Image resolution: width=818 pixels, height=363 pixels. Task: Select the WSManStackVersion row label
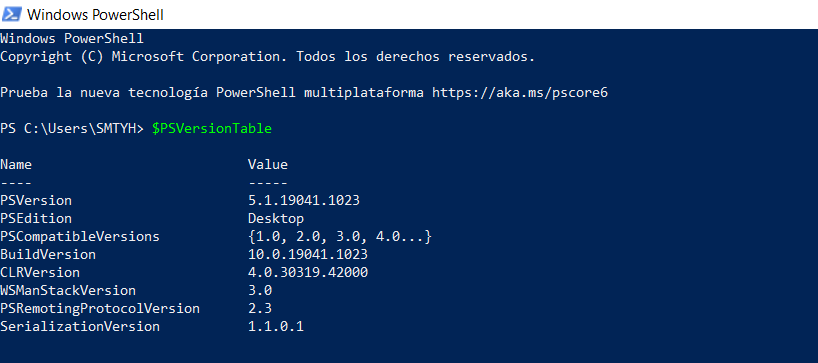tap(68, 291)
